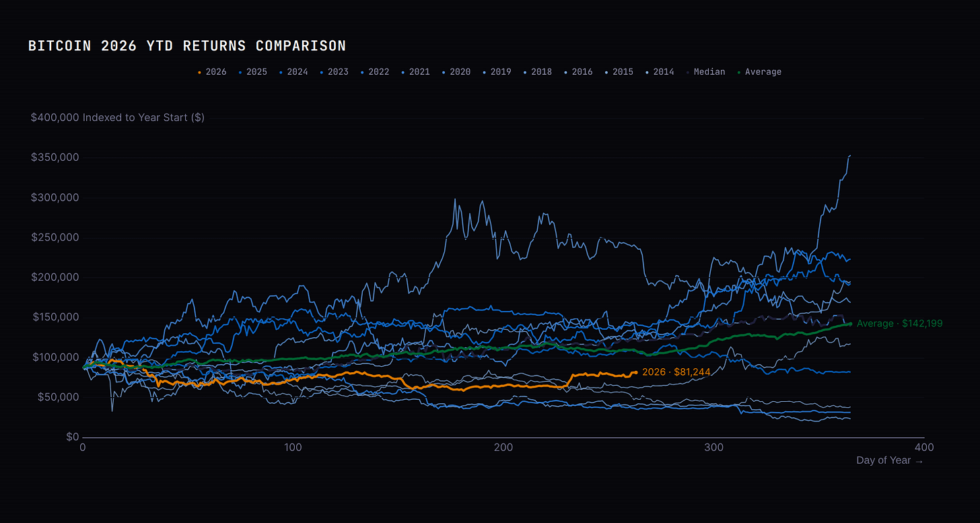Screen dimensions: 980x523
Task: Click the 2016 legend entry
Action: (578, 72)
